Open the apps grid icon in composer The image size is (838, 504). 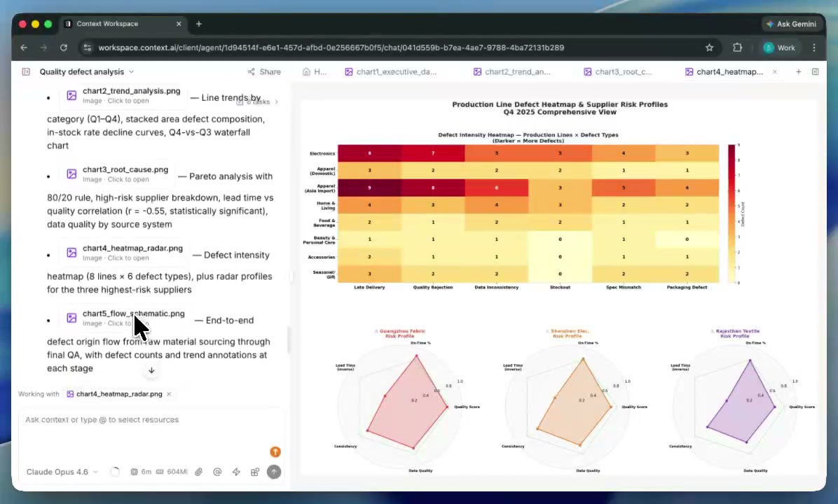(x=255, y=472)
